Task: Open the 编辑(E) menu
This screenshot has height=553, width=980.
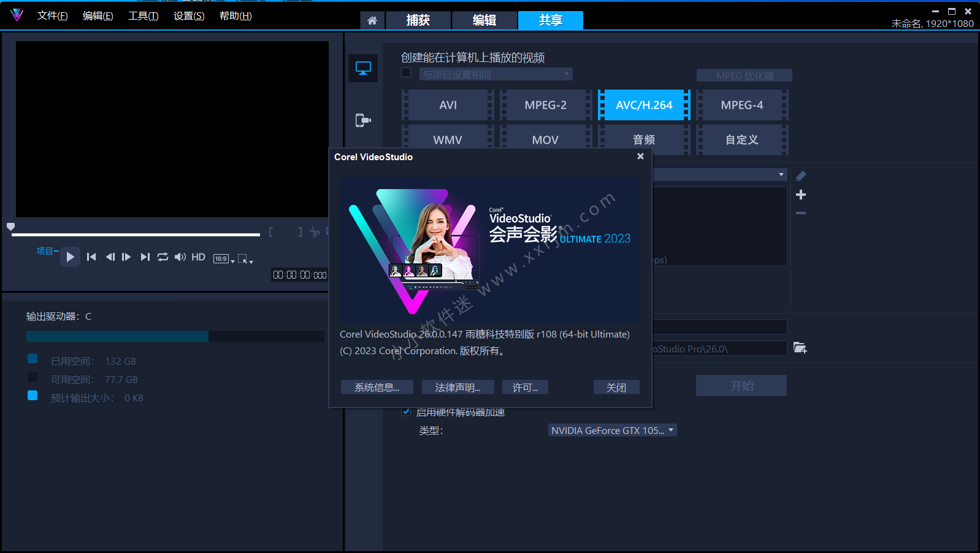Action: (x=98, y=16)
